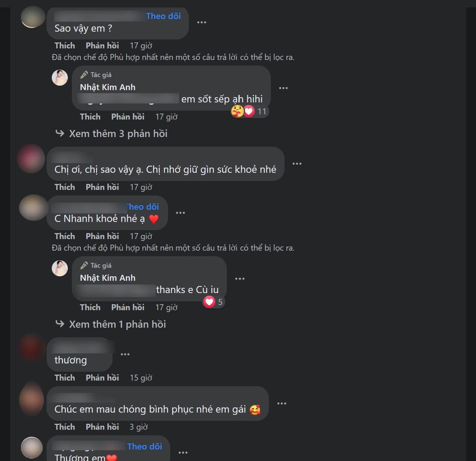Follow the commenter of 'Thương em'

coord(145,446)
